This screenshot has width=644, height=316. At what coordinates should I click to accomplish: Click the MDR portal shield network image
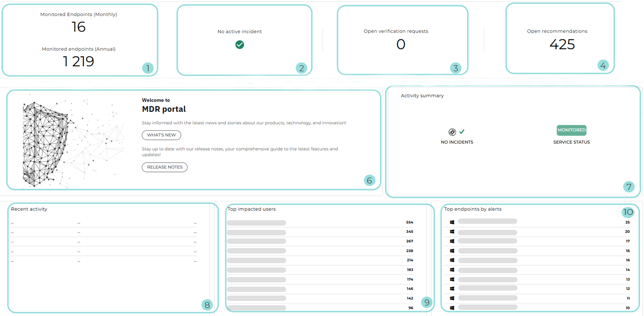click(x=69, y=139)
